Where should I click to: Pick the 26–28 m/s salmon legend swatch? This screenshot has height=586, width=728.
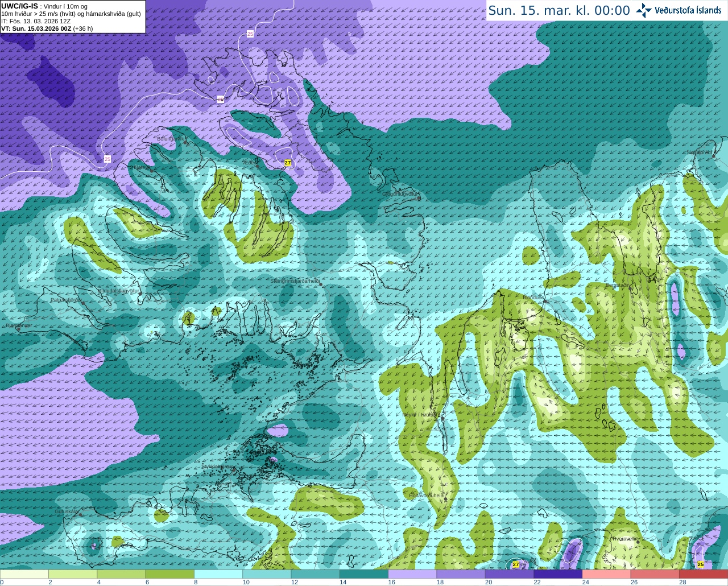(655, 574)
